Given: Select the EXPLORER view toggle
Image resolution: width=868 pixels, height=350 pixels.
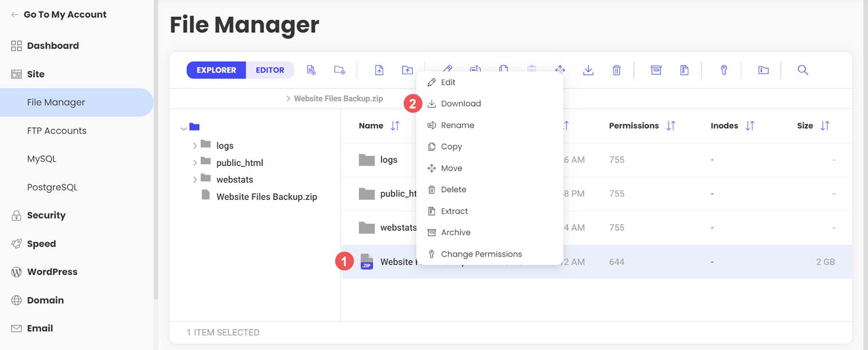Looking at the screenshot, I should pyautogui.click(x=216, y=70).
